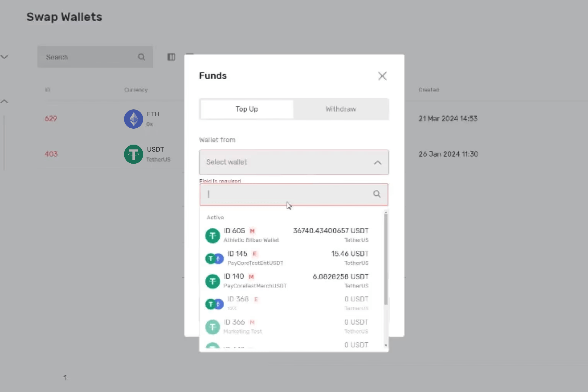Click the Tether icon of wallet ID 605
The width and height of the screenshot is (588, 392).
click(x=212, y=235)
